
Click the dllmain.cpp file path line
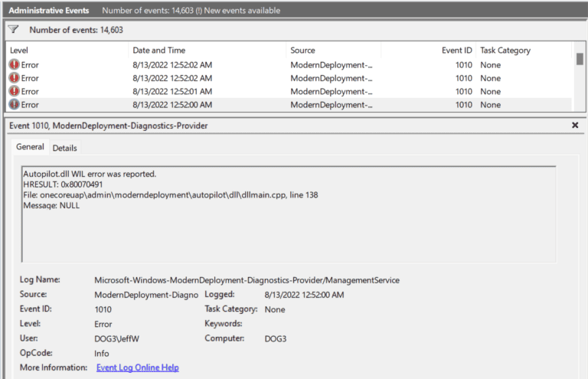point(171,195)
